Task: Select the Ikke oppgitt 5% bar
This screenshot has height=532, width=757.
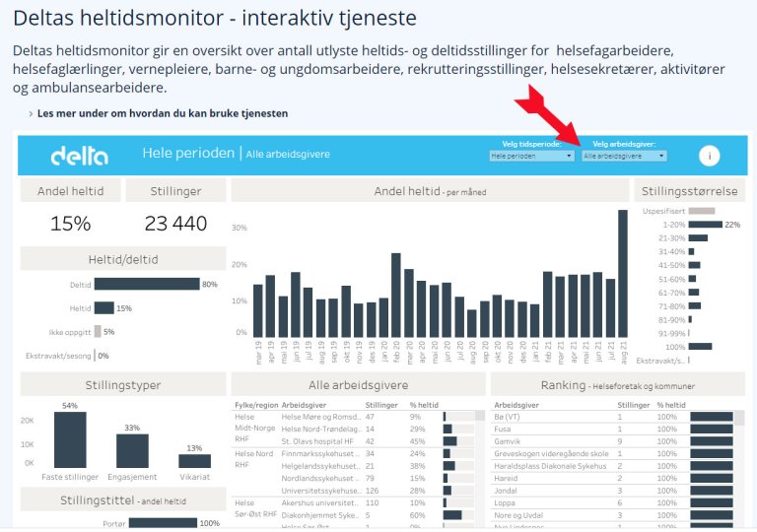Action: (x=98, y=331)
